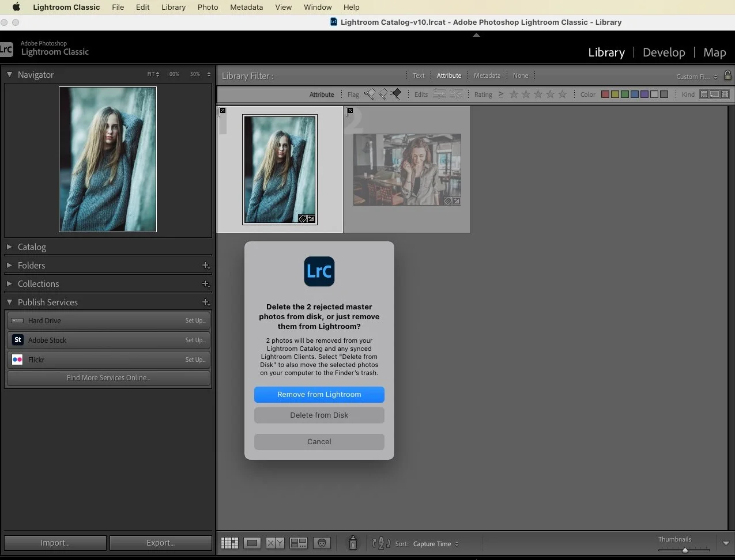Image resolution: width=735 pixels, height=560 pixels.
Task: Switch to Grid view icon
Action: (229, 543)
